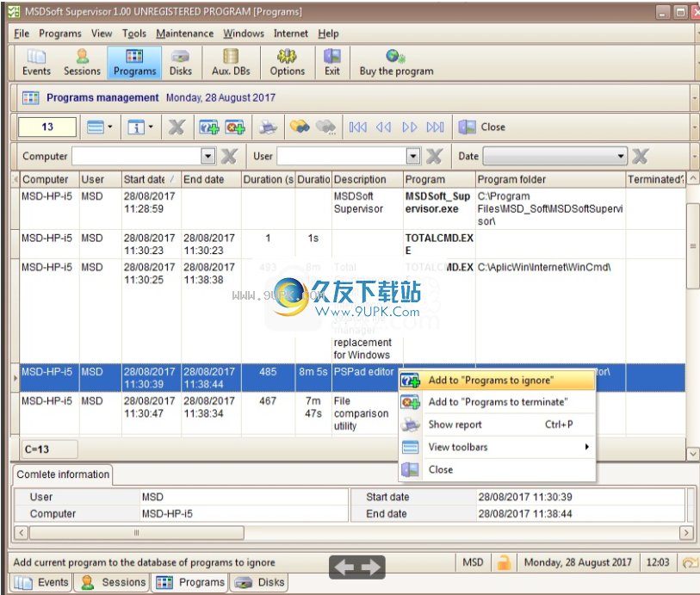
Task: Click the Exit toolbar button
Action: [331, 63]
